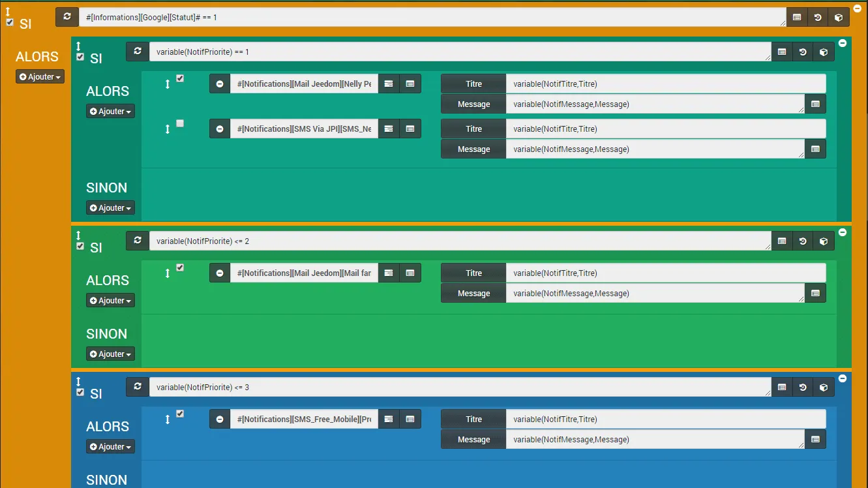The image size is (868, 488).
Task: Open ALORS Ajouter dropdown in NotifPriorite <= 2 block
Action: point(111,300)
